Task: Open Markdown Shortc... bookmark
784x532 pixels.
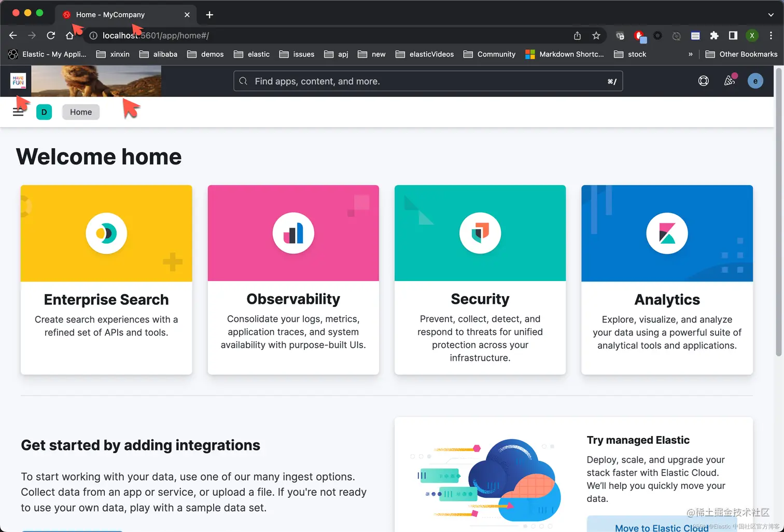Action: click(x=565, y=54)
